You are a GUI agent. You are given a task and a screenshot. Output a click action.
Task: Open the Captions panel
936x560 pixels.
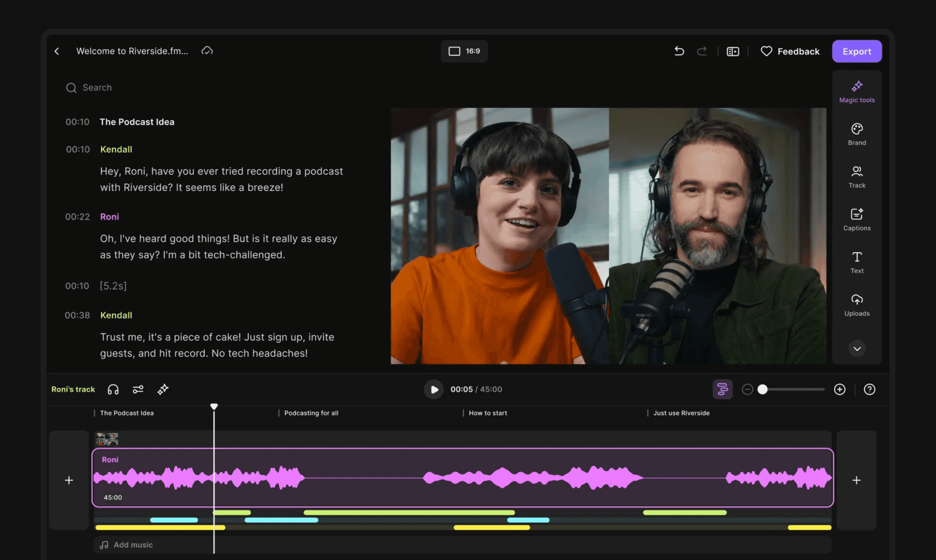pyautogui.click(x=857, y=220)
